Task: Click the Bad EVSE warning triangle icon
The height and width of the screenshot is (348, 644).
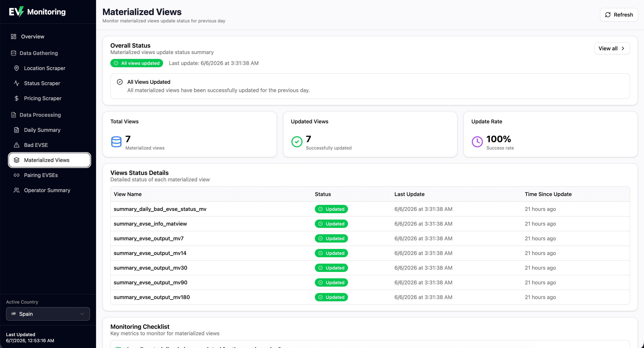Action: click(17, 145)
